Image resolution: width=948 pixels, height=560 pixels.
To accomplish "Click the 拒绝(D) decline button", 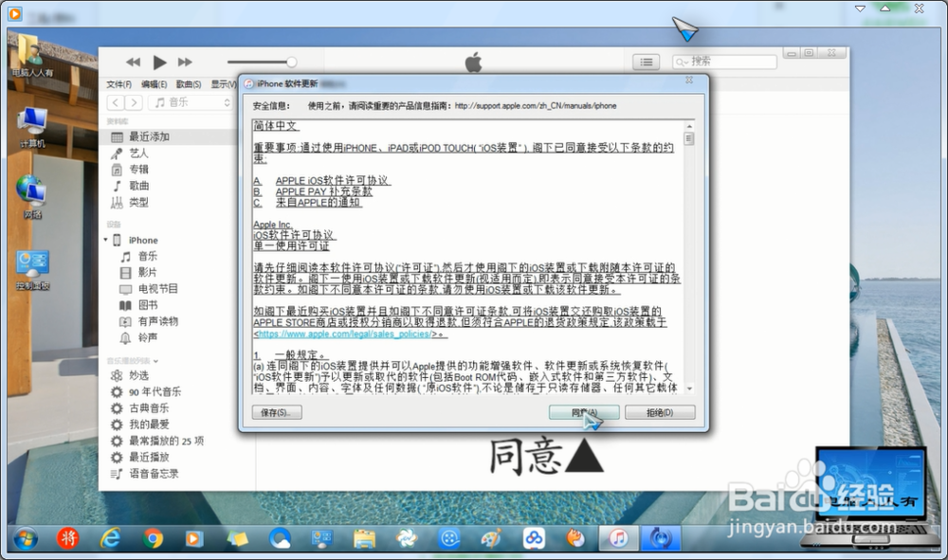I will (660, 412).
